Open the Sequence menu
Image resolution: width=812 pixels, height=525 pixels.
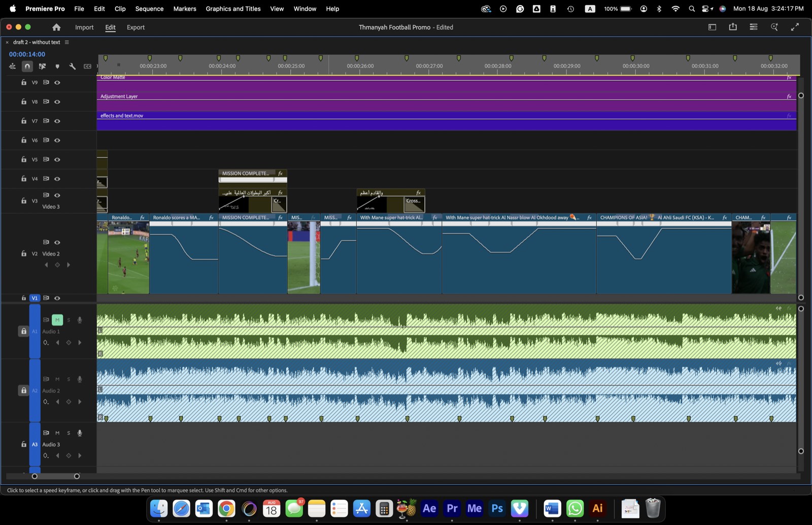click(149, 9)
